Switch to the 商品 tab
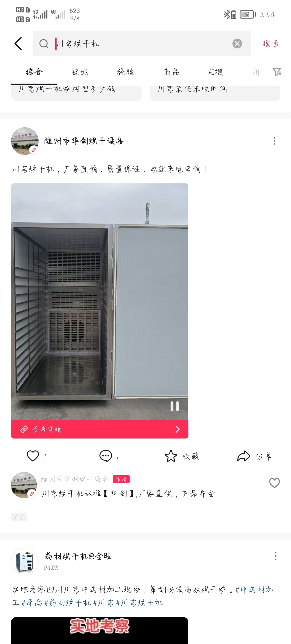 (x=172, y=72)
